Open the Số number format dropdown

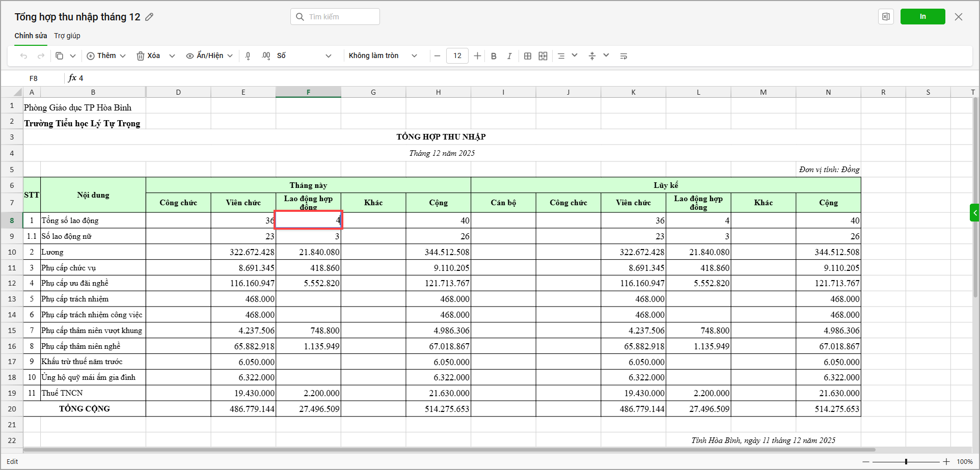[304, 56]
